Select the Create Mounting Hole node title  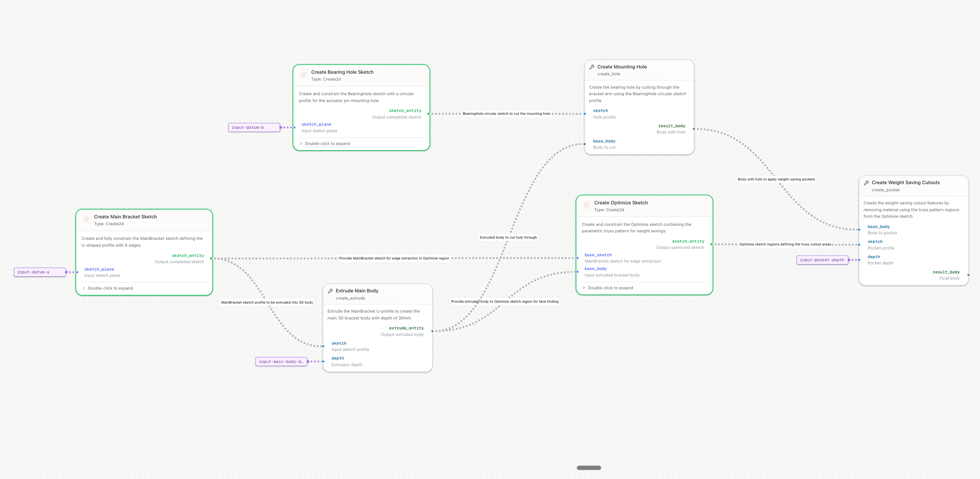[622, 67]
